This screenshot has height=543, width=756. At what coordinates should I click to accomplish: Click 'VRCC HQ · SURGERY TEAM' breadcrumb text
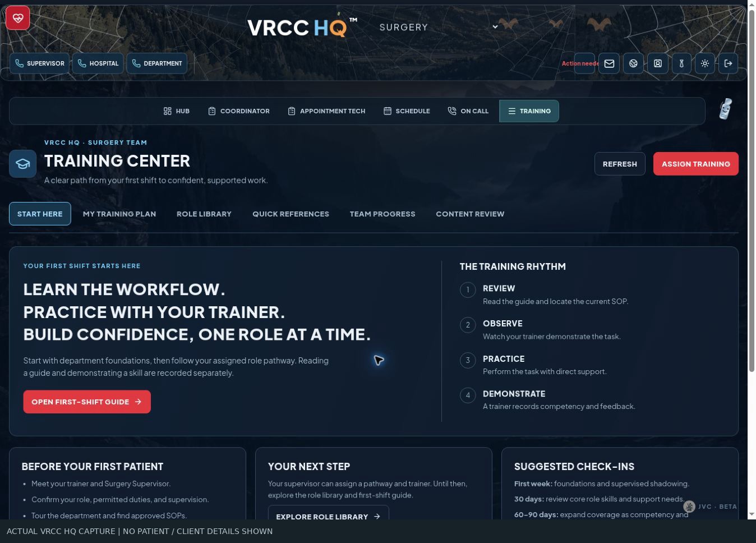point(95,142)
